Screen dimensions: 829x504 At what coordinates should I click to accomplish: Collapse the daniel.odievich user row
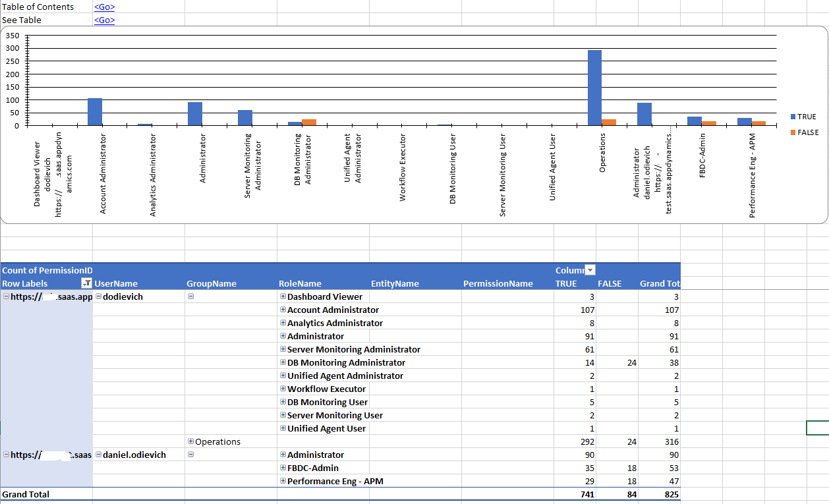[99, 455]
